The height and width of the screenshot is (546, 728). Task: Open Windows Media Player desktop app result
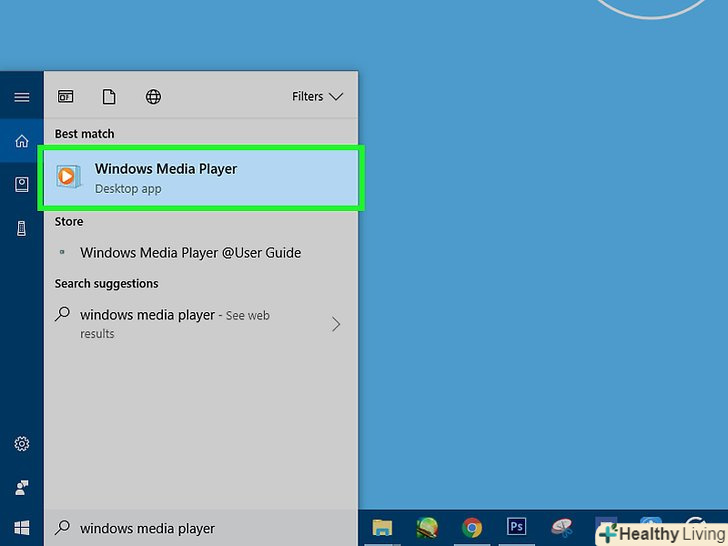200,178
